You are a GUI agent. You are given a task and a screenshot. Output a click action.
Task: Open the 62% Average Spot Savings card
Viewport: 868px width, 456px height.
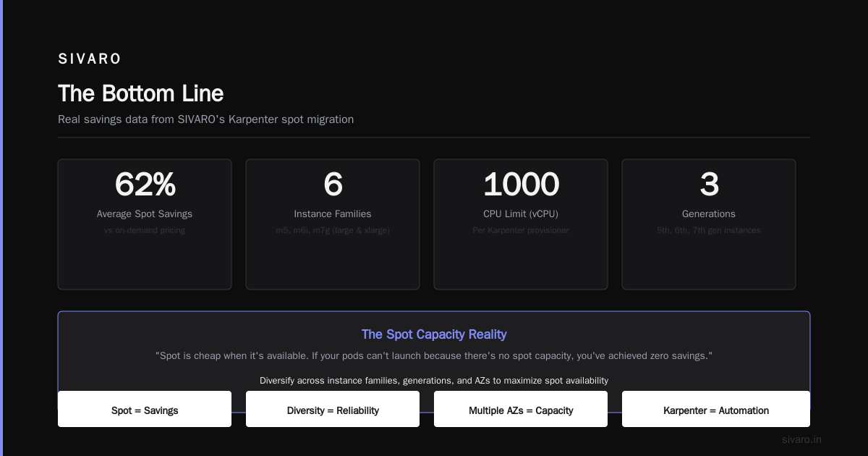click(x=145, y=224)
